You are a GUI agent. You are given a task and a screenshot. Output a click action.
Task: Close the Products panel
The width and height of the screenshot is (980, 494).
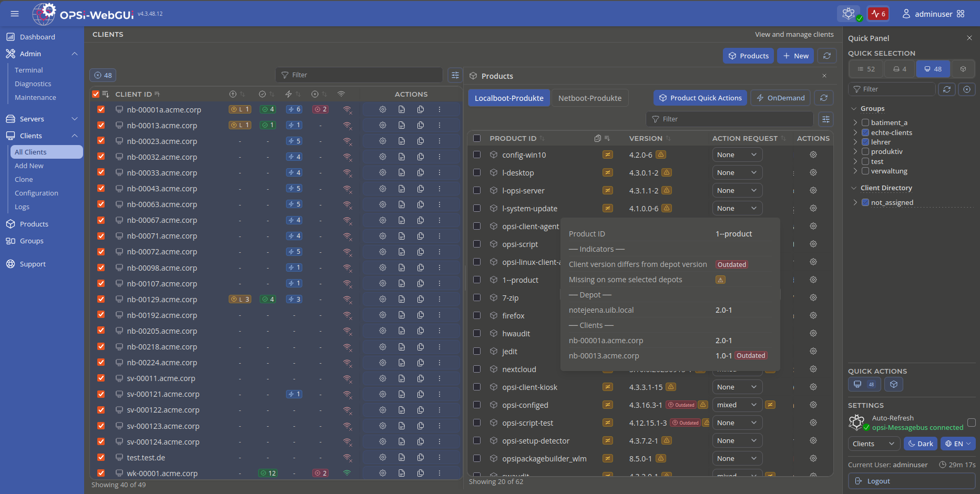(x=824, y=76)
